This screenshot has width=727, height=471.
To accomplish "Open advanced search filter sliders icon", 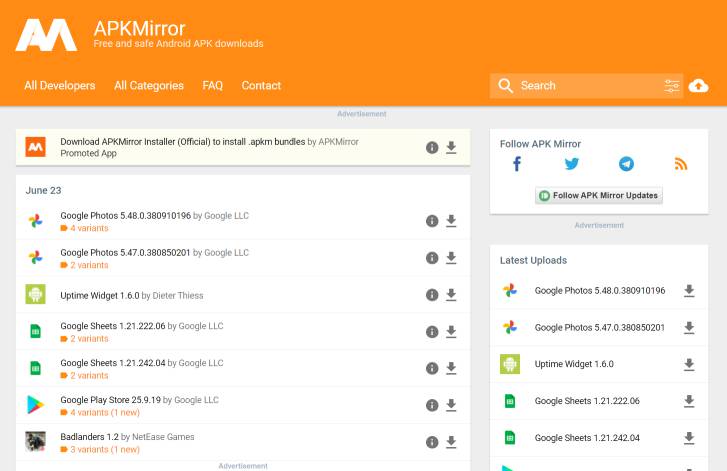I will [672, 86].
